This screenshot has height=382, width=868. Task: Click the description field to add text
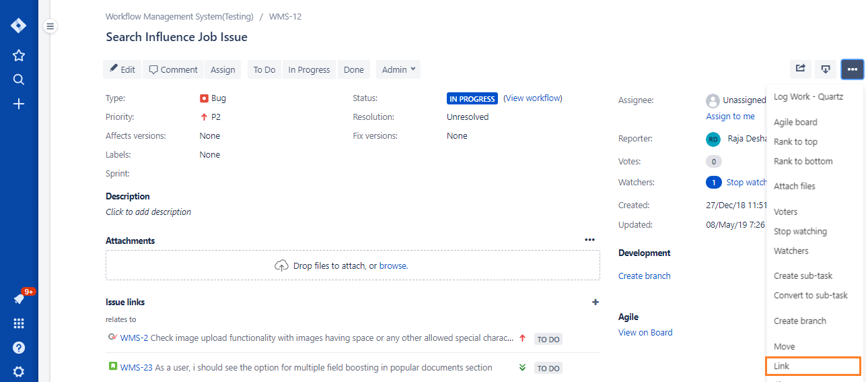[148, 212]
